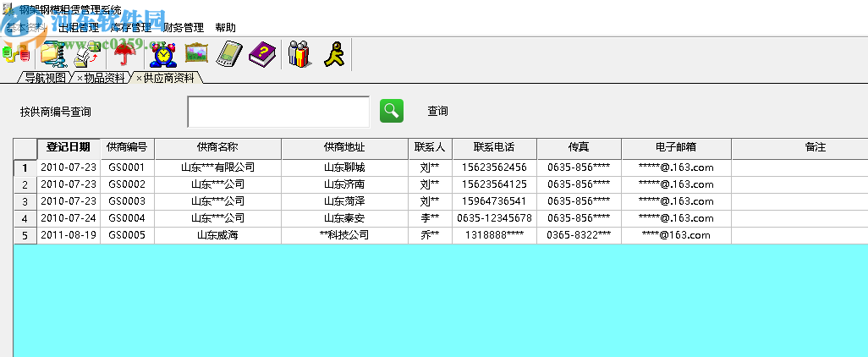Click the document transfer toolbar icon
The height and width of the screenshot is (357, 868).
(87, 55)
